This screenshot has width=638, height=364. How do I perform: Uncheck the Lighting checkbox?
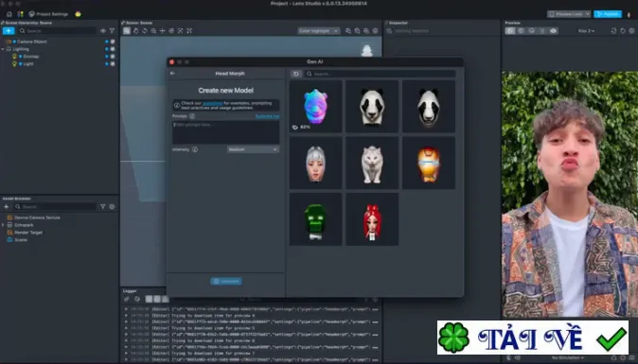(113, 49)
